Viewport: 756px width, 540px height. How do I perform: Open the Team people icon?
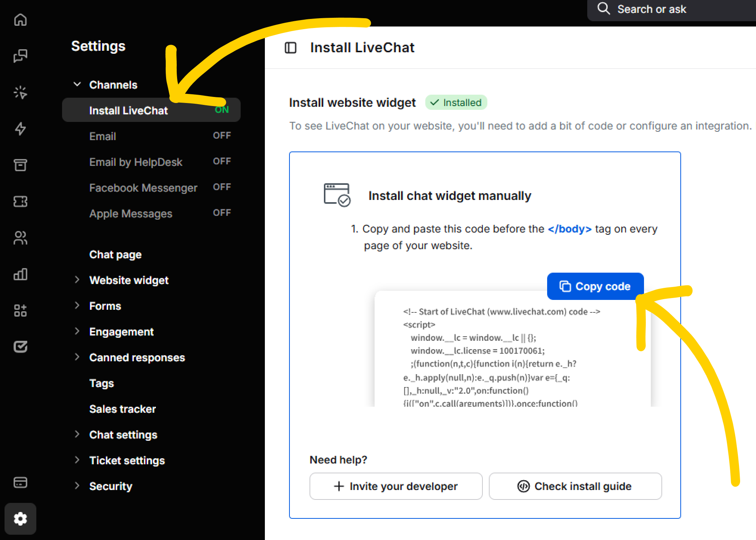tap(20, 238)
